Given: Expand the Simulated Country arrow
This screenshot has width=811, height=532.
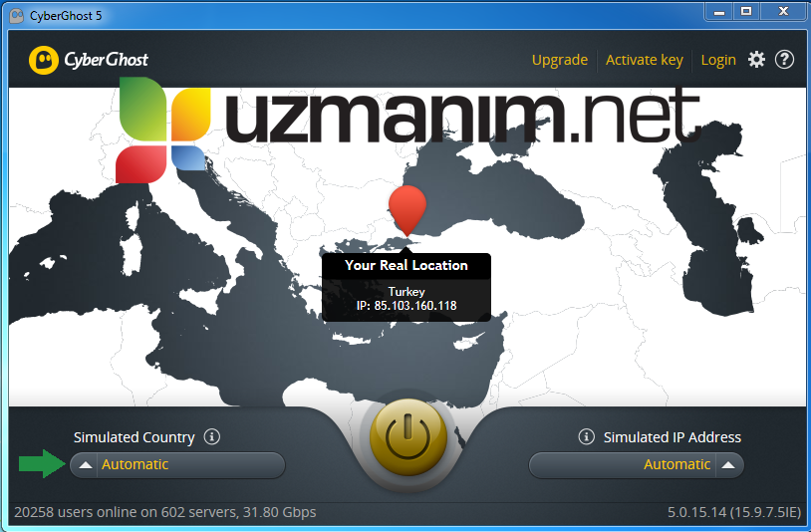Looking at the screenshot, I should [x=86, y=465].
